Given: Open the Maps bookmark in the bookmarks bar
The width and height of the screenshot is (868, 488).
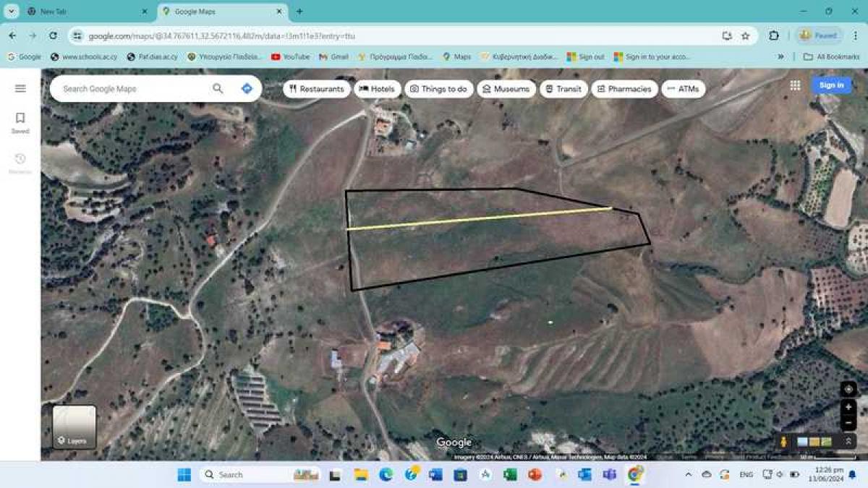Looking at the screenshot, I should (x=459, y=56).
